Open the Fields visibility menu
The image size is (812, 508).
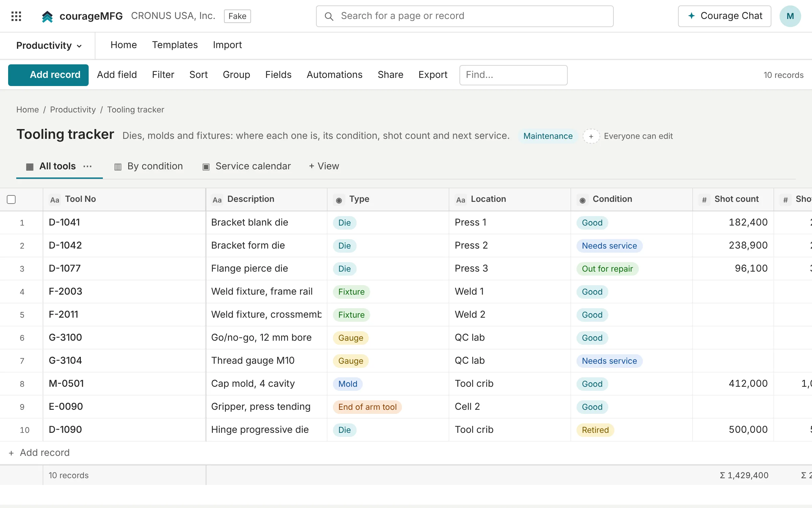pyautogui.click(x=278, y=75)
